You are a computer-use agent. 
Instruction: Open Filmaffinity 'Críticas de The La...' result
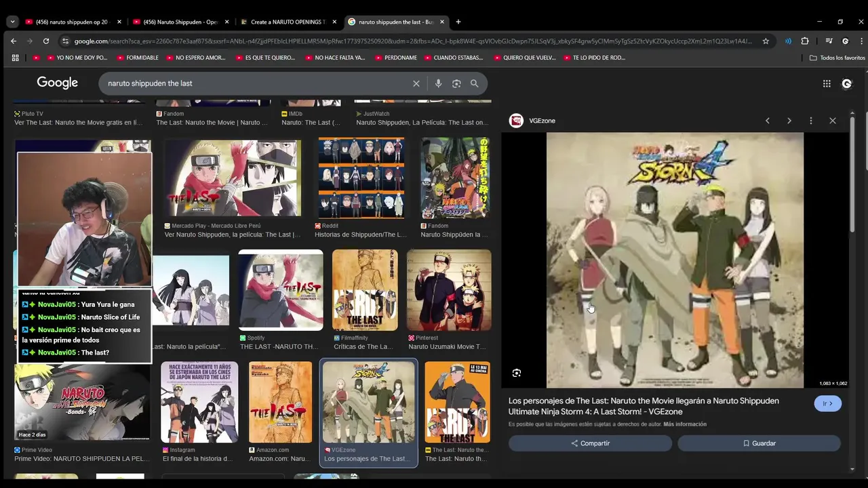[365, 290]
